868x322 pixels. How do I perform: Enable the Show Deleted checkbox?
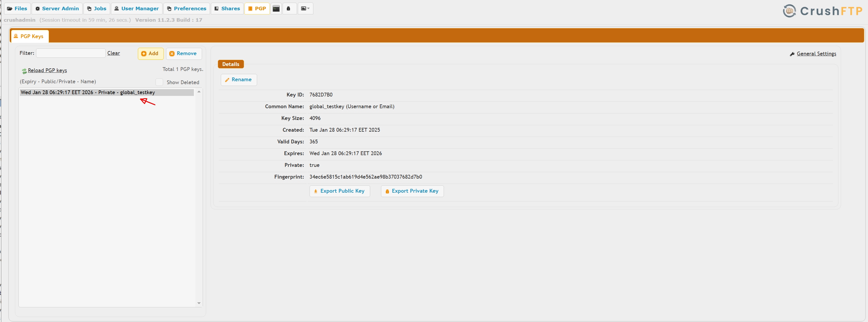point(159,82)
